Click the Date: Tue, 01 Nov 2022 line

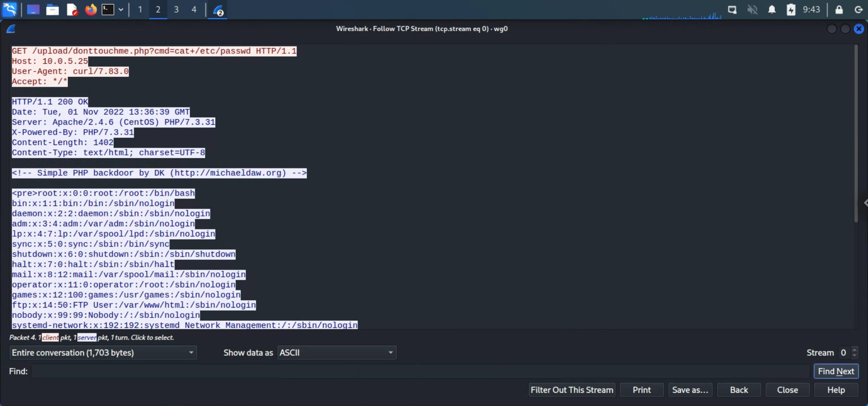[100, 112]
